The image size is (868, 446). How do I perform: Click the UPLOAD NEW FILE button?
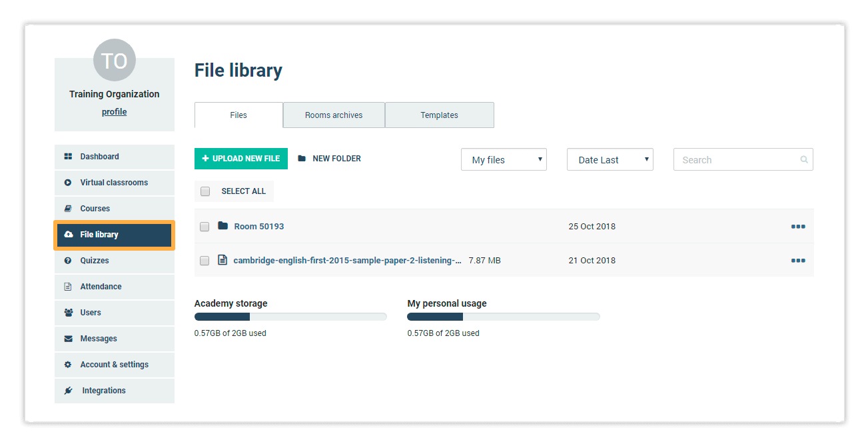click(x=241, y=159)
